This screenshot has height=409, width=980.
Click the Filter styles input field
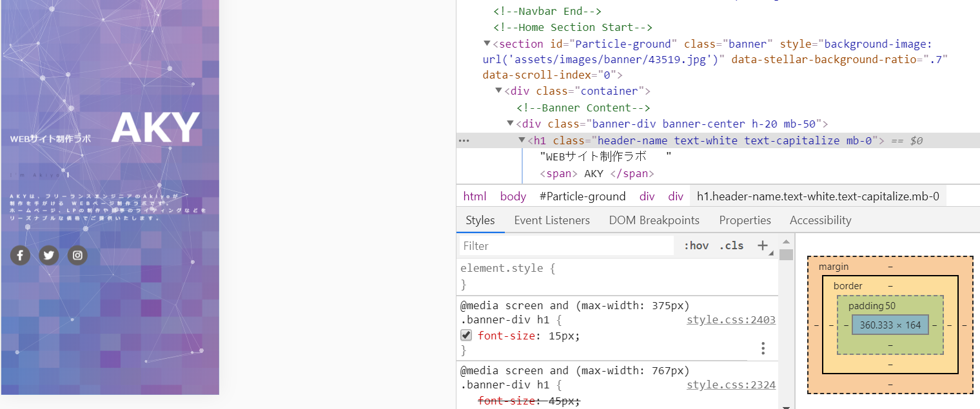566,245
